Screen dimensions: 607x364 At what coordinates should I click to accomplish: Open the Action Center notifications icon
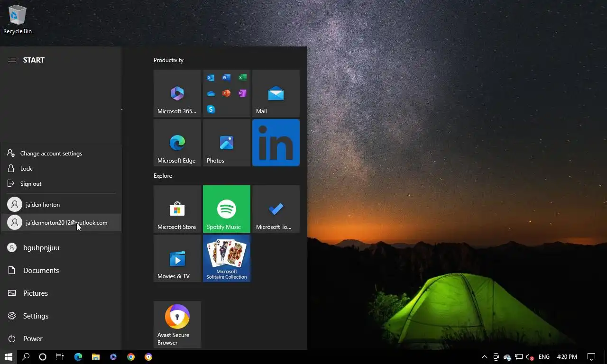coord(591,357)
